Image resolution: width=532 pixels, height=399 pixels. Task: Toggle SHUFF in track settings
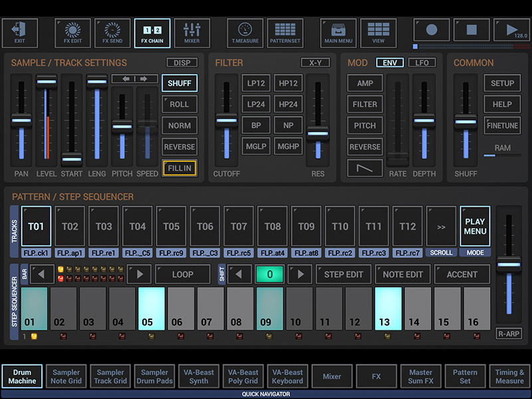[180, 83]
